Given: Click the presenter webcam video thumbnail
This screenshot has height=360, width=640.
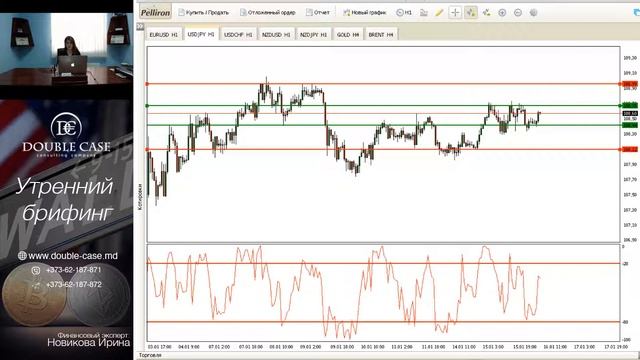Looking at the screenshot, I should click(x=66, y=49).
